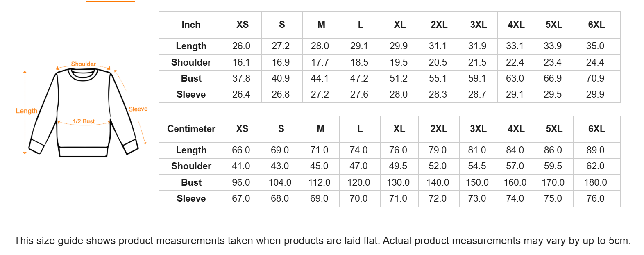Click the size guide disclaimer text
Viewport: 644px width, 255px height.
[322, 241]
